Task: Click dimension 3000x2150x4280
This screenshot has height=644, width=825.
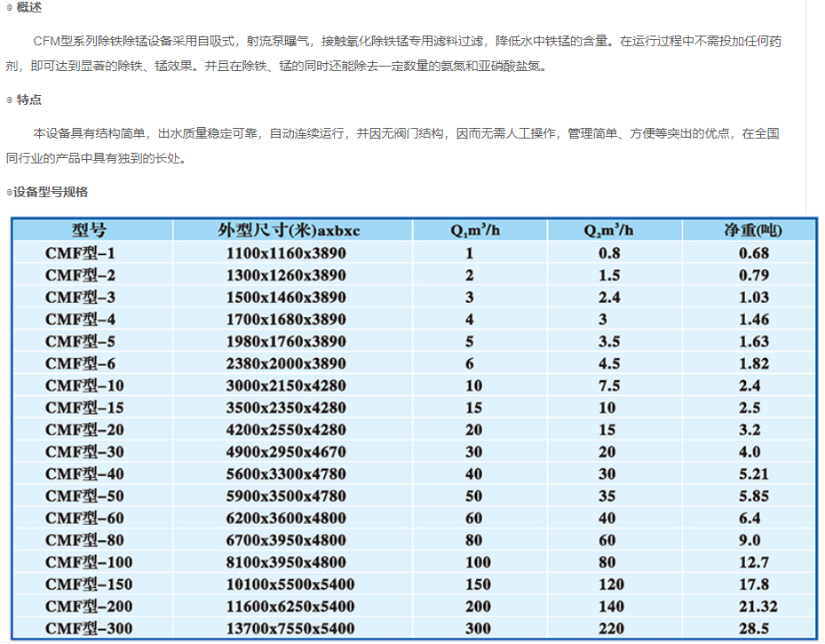Action: (286, 386)
